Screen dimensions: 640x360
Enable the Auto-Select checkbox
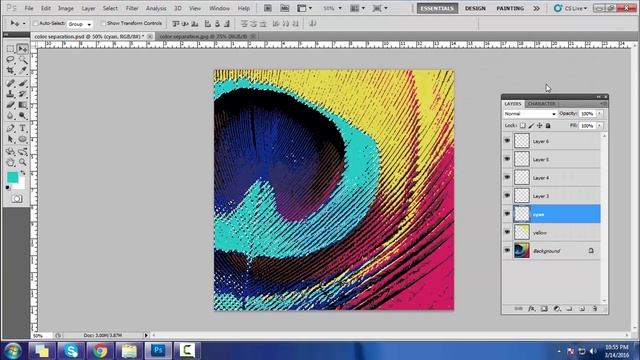click(x=35, y=24)
